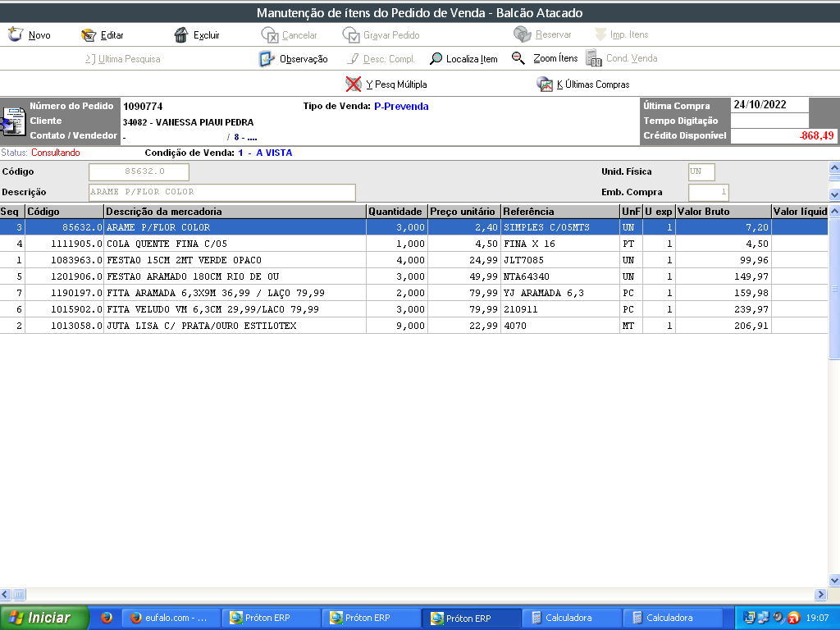Click the order document icon beside Número do Pedido
The height and width of the screenshot is (630, 840).
click(13, 121)
